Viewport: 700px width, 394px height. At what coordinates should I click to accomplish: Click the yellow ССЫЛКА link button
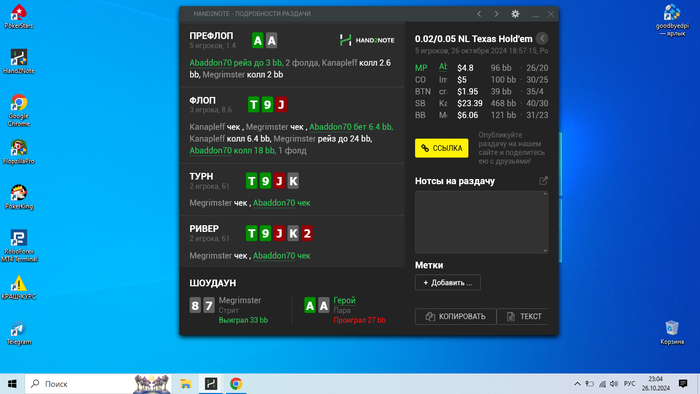coord(442,148)
